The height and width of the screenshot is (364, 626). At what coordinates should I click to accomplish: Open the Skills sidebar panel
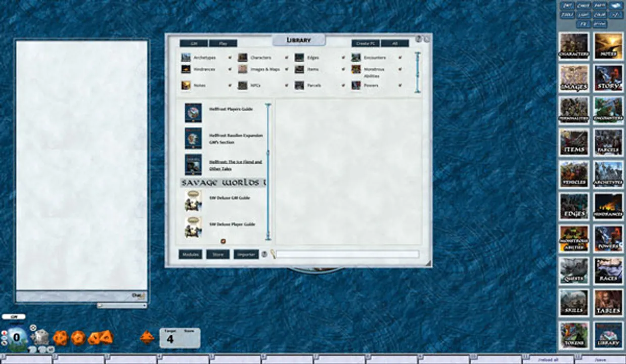pos(574,302)
